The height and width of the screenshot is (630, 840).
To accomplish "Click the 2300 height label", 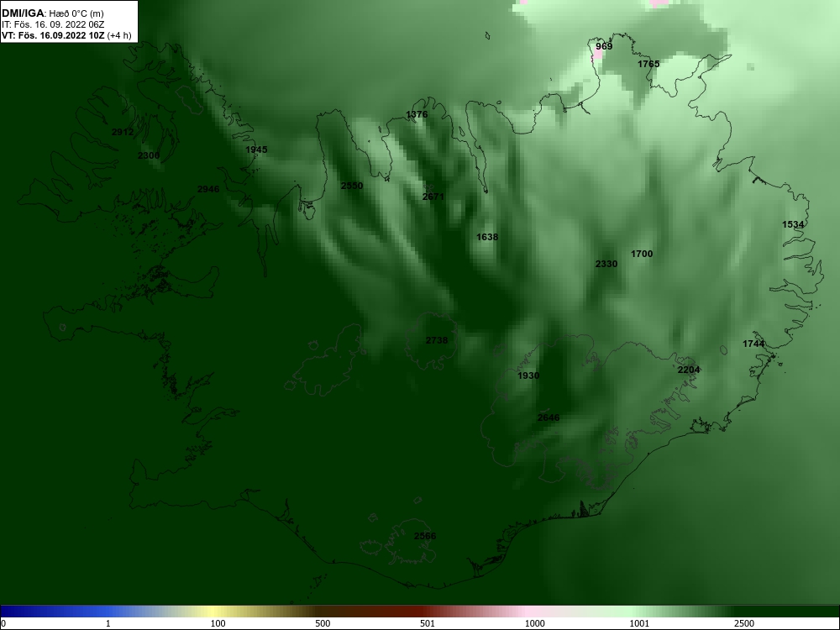I will 149,155.
